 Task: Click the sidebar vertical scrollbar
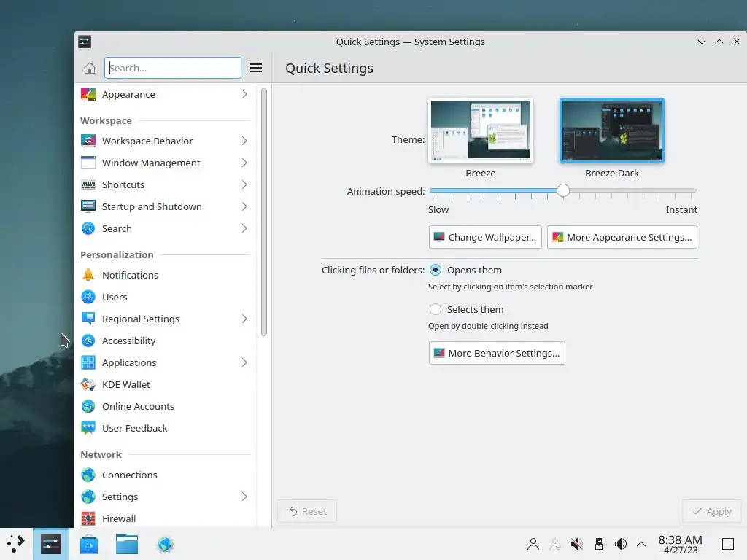[264, 212]
